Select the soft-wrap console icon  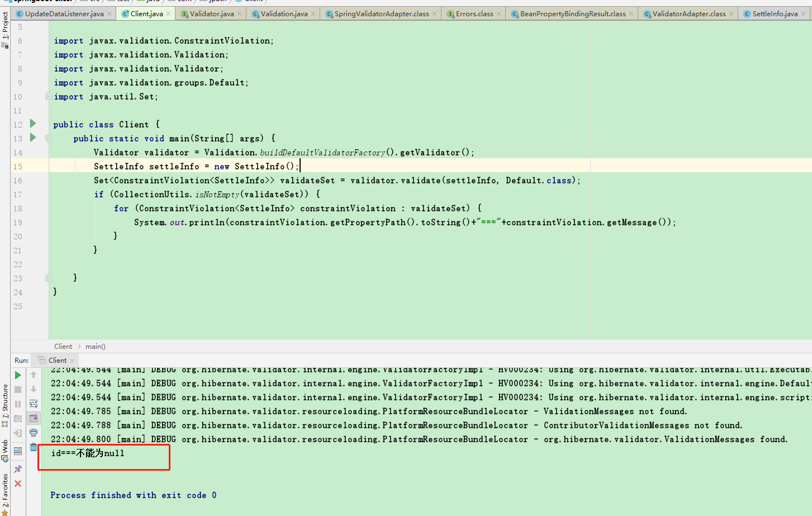coord(34,404)
